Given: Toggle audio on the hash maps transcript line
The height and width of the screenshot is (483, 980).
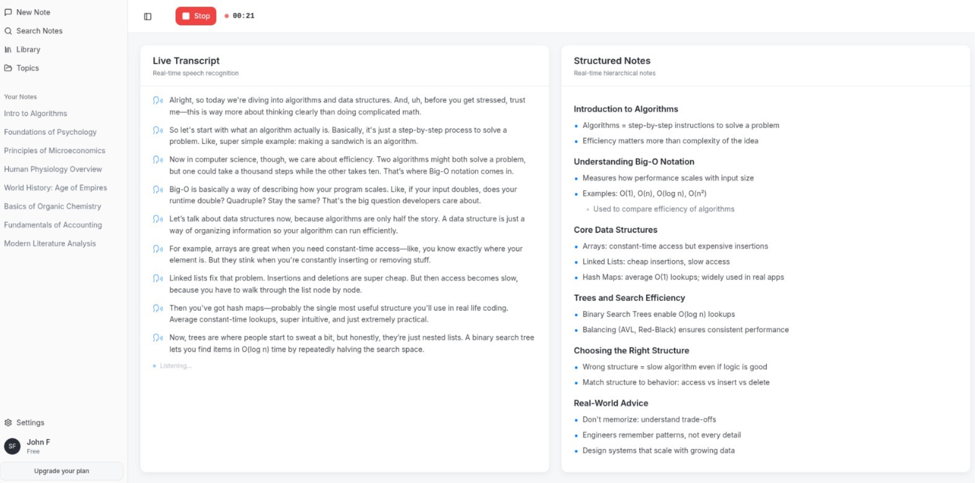Looking at the screenshot, I should [x=157, y=308].
